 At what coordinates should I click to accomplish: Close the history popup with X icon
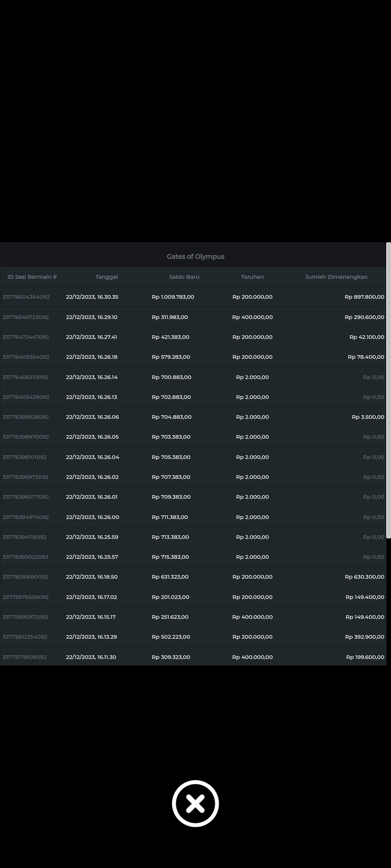coord(195,803)
